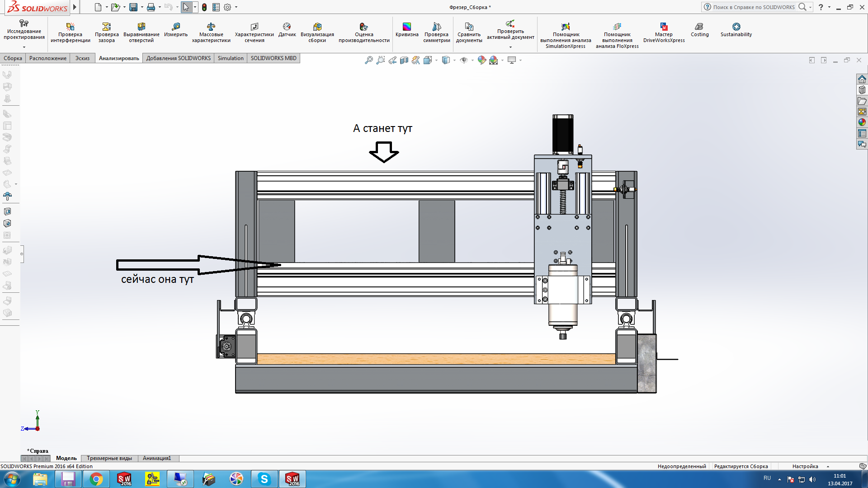Open the View Orientation dropdown arrow

point(436,60)
